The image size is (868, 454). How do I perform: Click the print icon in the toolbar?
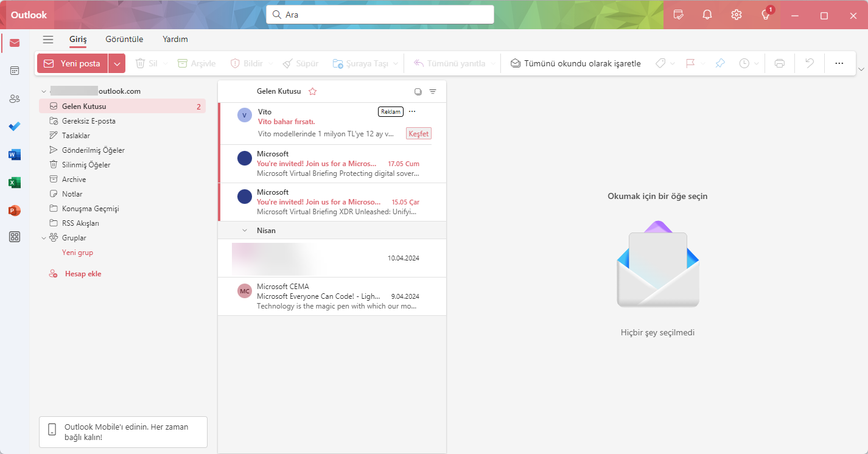(x=780, y=63)
